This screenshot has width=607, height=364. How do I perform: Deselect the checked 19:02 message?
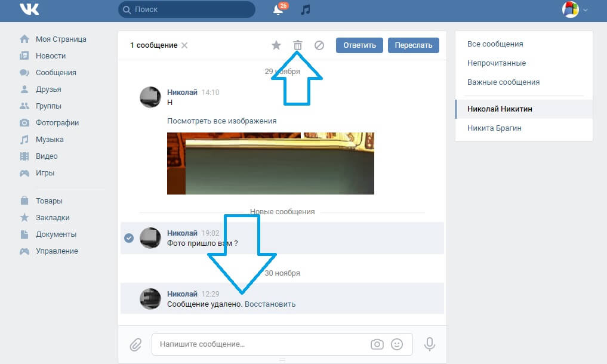129,237
